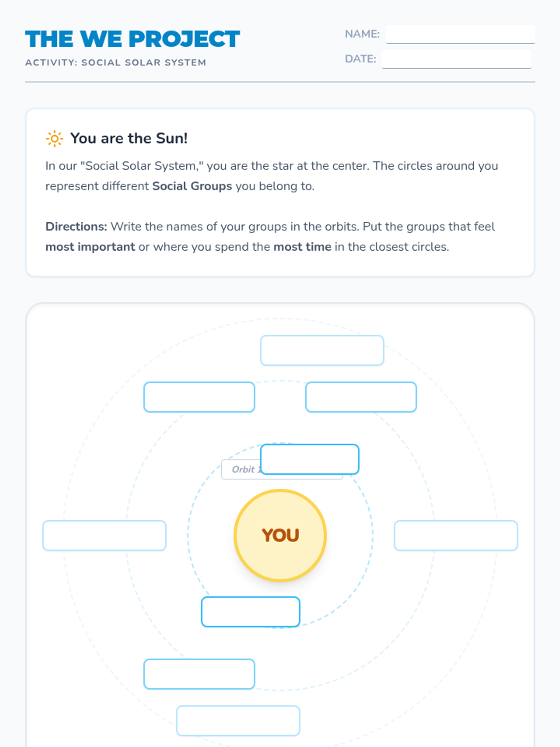
Task: Click the NAME input field
Action: (x=460, y=34)
